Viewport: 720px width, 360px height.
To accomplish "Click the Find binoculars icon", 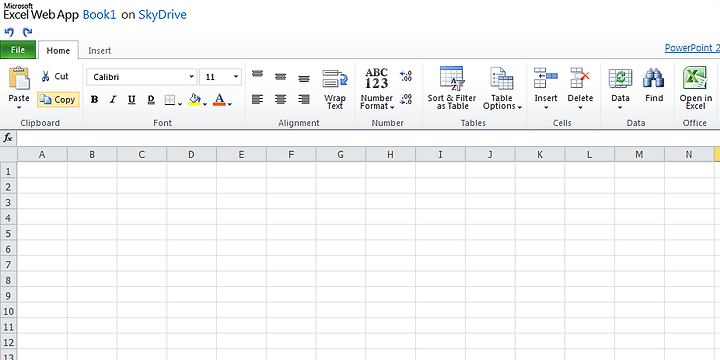I will [654, 79].
